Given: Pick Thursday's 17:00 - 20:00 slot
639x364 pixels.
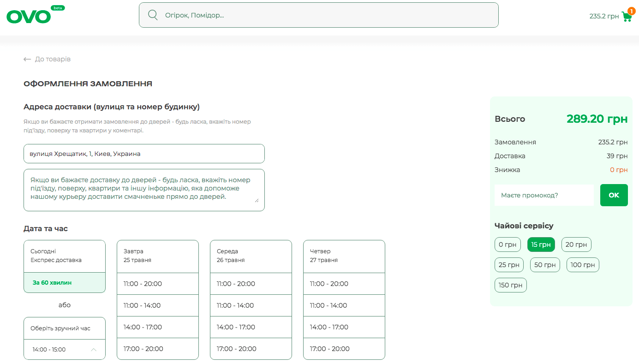Looking at the screenshot, I should pyautogui.click(x=344, y=349).
